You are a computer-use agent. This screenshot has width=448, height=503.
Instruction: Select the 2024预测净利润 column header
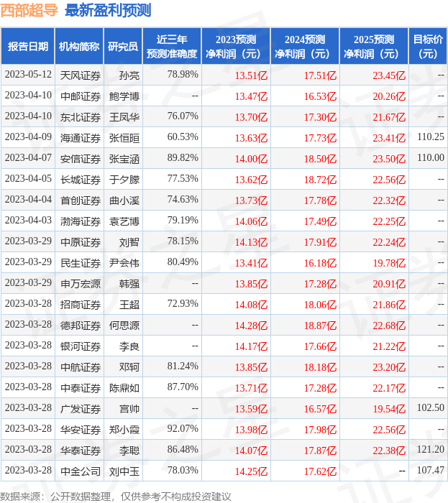coord(305,46)
